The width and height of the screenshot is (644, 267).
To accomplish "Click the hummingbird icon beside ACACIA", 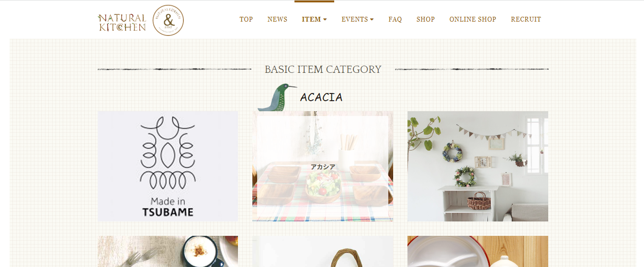I will (277, 97).
